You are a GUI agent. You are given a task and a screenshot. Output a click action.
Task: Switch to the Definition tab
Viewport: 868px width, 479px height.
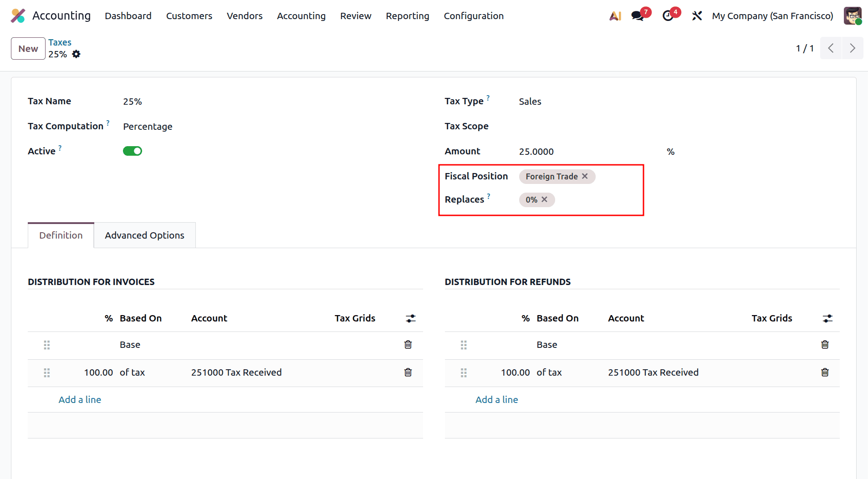[61, 235]
